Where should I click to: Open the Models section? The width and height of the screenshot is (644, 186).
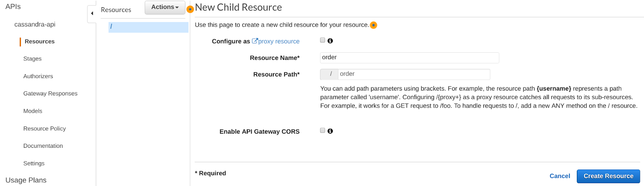(x=33, y=111)
